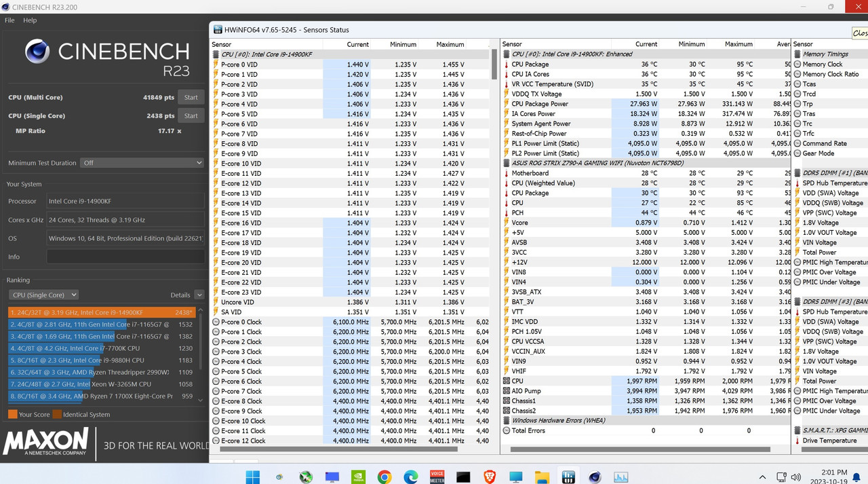
Task: Select the Ryzen Threadripper 2990W ranking entry
Action: (102, 372)
